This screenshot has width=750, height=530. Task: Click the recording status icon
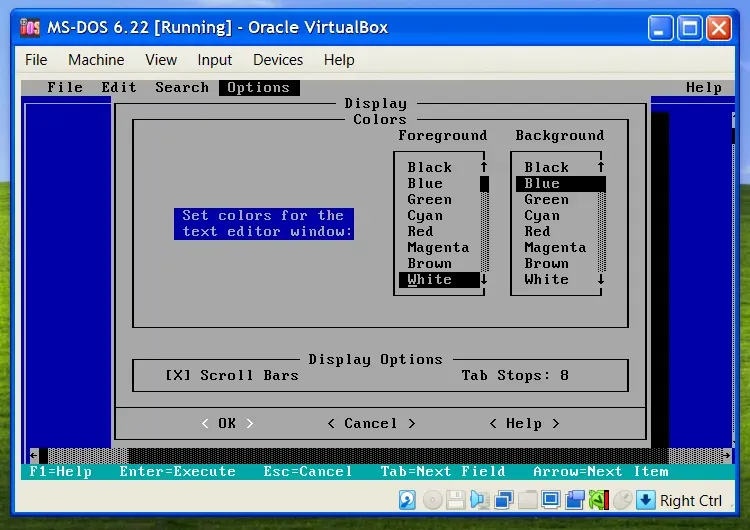575,500
